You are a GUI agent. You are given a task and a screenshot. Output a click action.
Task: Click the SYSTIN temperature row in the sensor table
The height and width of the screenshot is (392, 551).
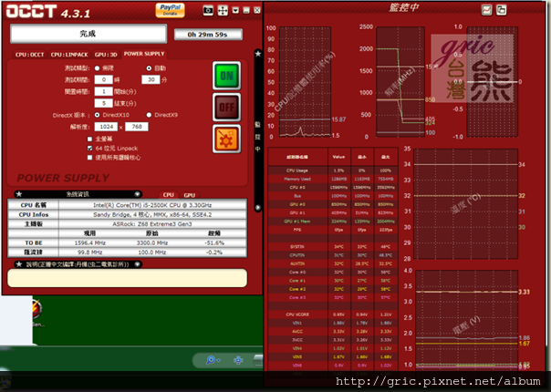coord(333,247)
